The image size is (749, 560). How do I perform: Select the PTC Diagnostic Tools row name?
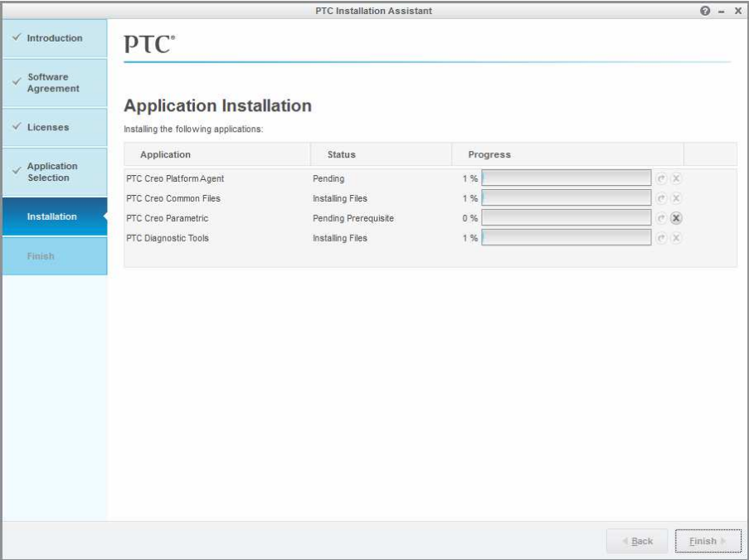(168, 238)
